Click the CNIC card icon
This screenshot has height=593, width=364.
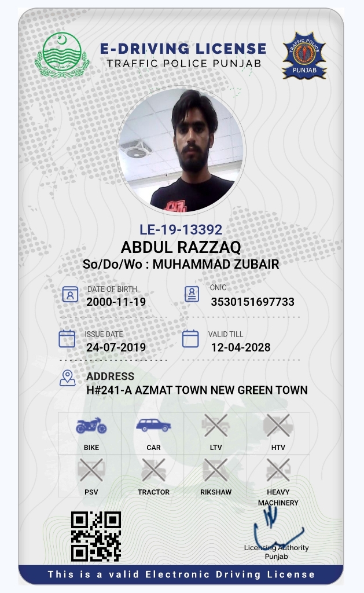tap(192, 294)
